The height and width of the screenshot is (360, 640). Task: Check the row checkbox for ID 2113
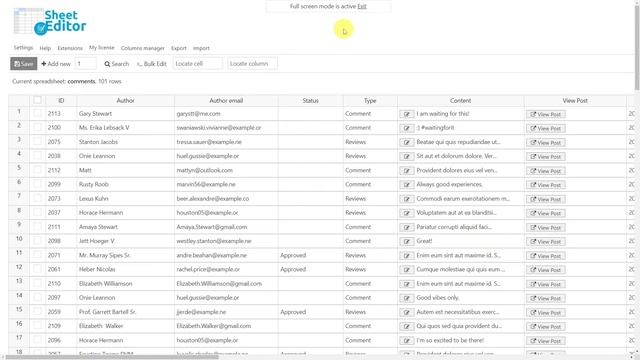(x=38, y=113)
